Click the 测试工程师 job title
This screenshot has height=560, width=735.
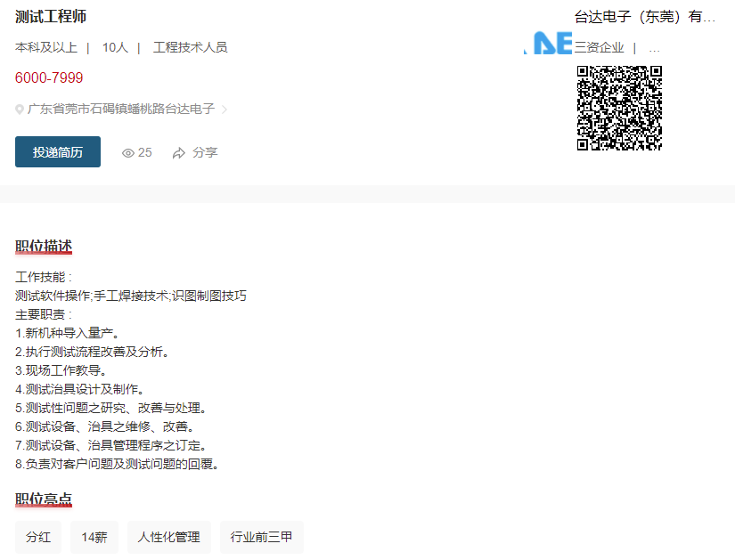pyautogui.click(x=51, y=17)
